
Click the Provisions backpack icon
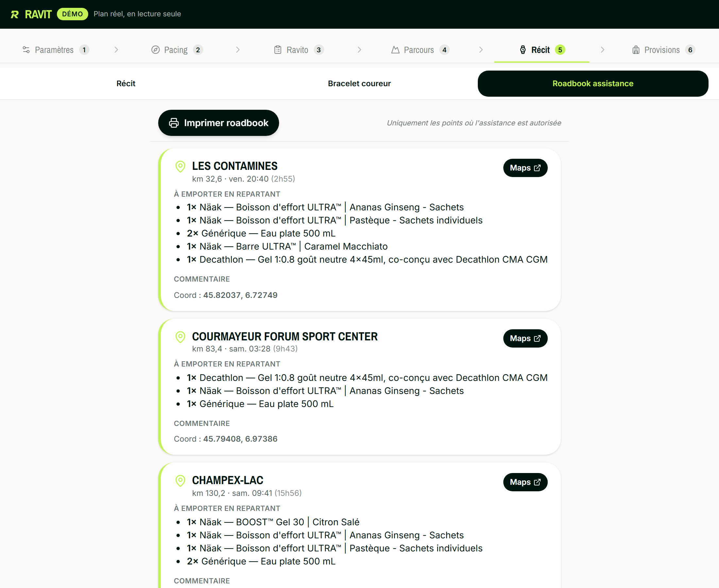(x=636, y=50)
